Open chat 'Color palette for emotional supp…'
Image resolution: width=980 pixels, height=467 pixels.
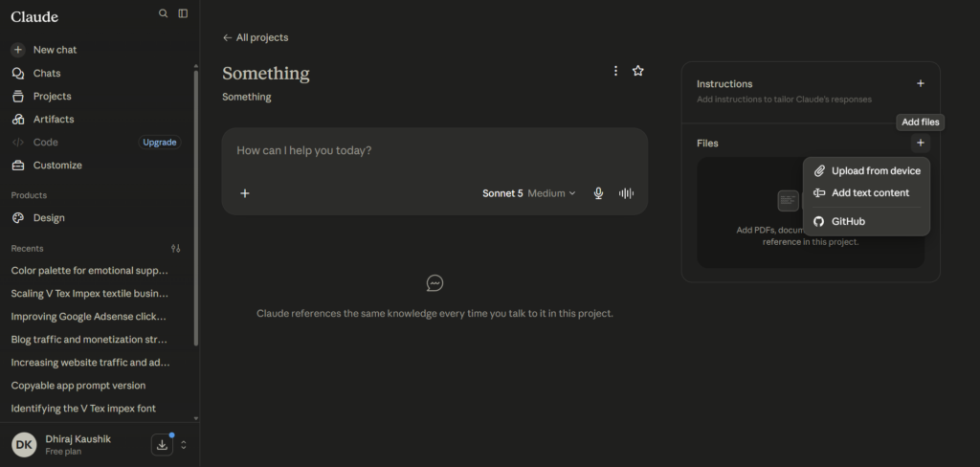(90, 271)
